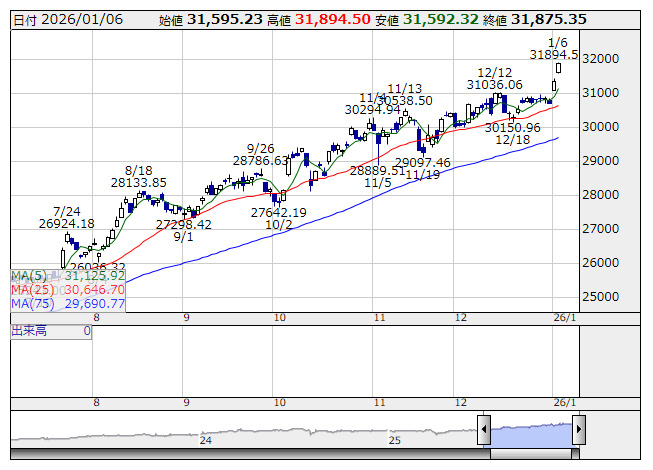Image resolution: width=653 pixels, height=470 pixels.
Task: Click the 12/12 31036.06 peak label
Action: coord(494,79)
